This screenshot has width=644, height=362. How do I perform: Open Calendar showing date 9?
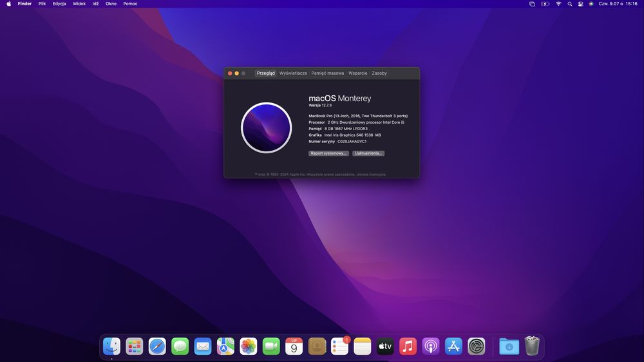coord(294,347)
